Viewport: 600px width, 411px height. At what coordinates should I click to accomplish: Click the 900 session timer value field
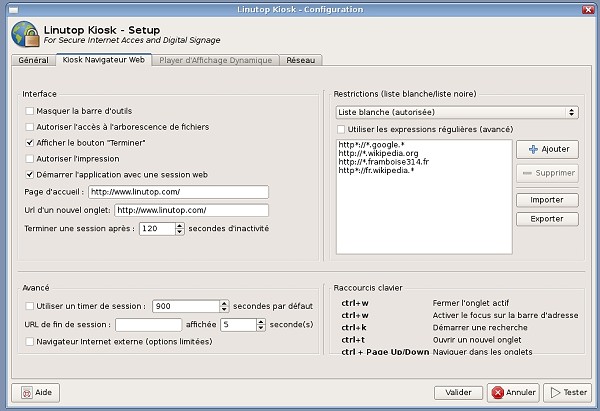point(186,307)
